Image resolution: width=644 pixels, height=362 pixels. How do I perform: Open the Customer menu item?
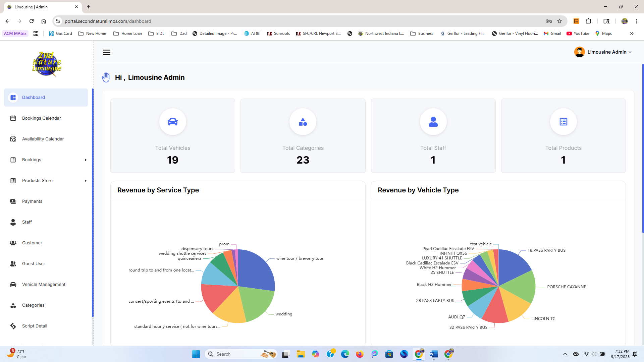32,243
